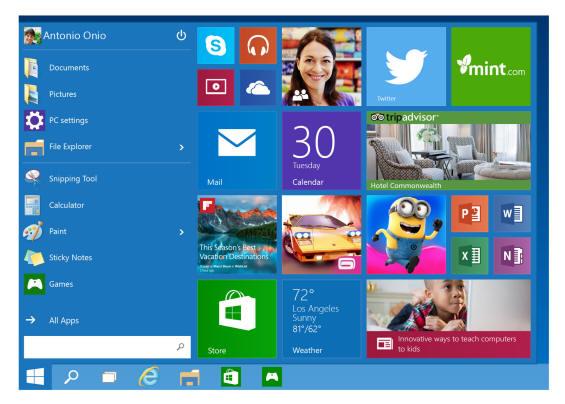Launch Excel from its tile
Viewport: 565px width, 404px height.
[470, 256]
